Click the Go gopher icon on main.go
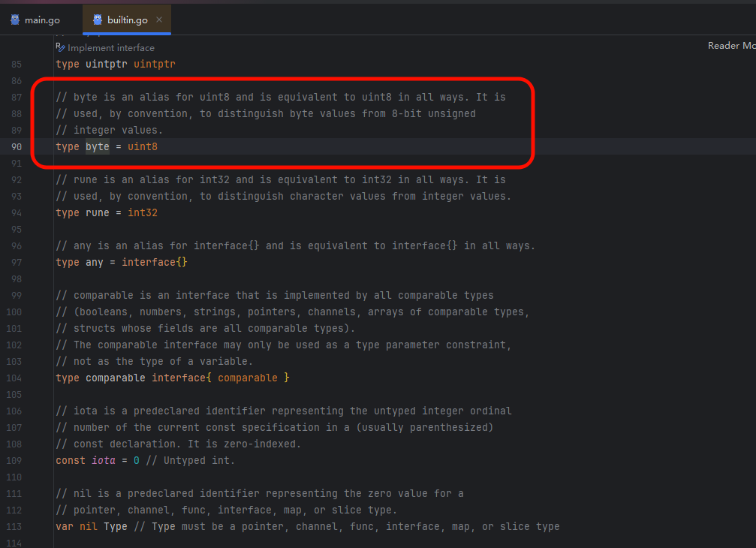This screenshot has height=548, width=756. coord(15,20)
